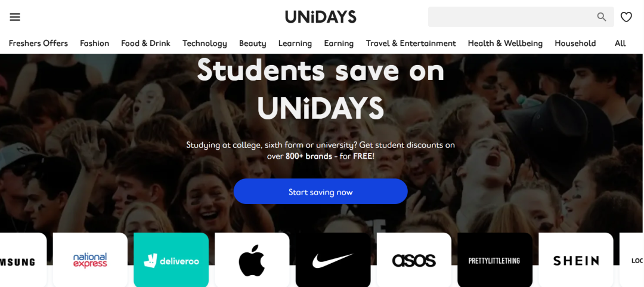This screenshot has width=644, height=287.
Task: Click the UNiDAYS logo in header
Action: pyautogui.click(x=321, y=17)
